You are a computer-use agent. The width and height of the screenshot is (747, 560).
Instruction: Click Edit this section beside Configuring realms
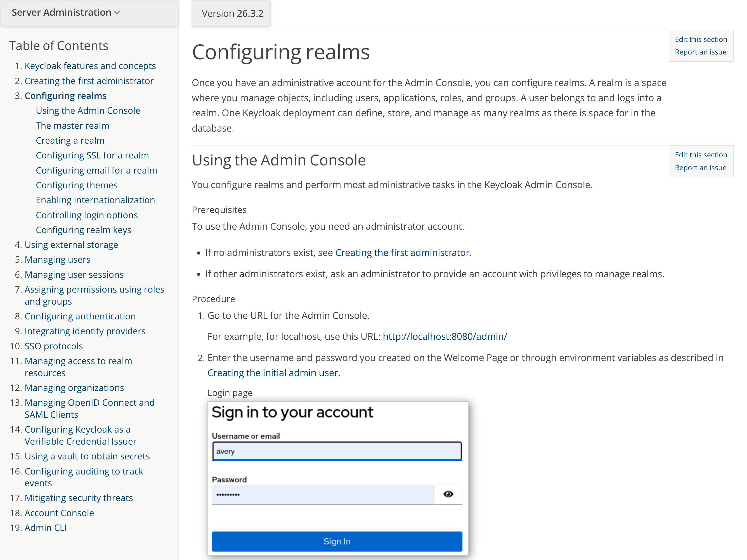click(x=701, y=39)
